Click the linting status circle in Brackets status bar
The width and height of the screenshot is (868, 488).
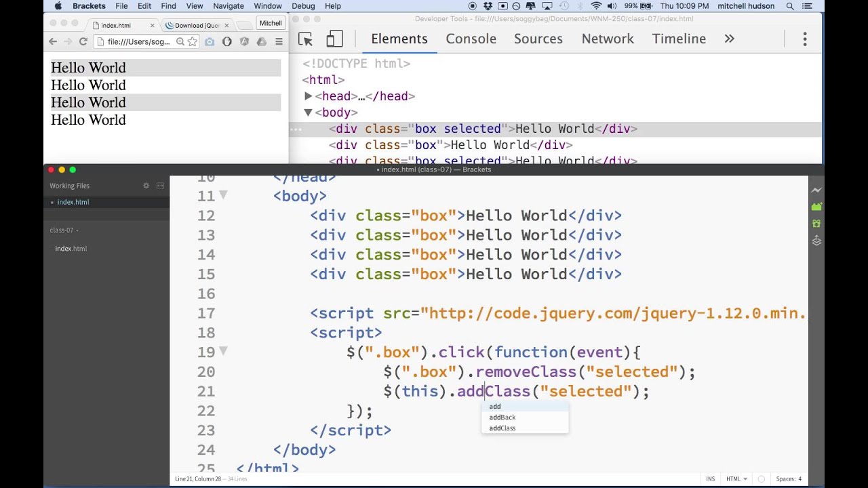coord(763,479)
